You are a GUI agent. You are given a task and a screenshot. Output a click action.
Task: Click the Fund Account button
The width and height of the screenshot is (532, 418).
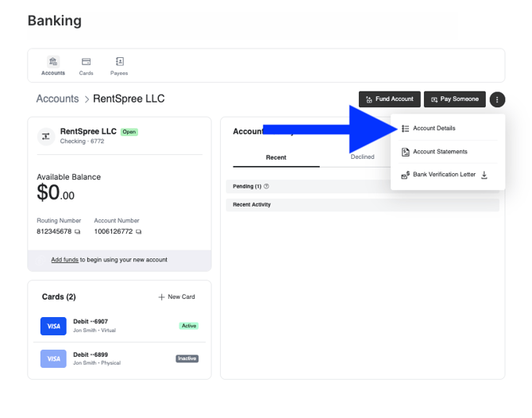tap(389, 99)
